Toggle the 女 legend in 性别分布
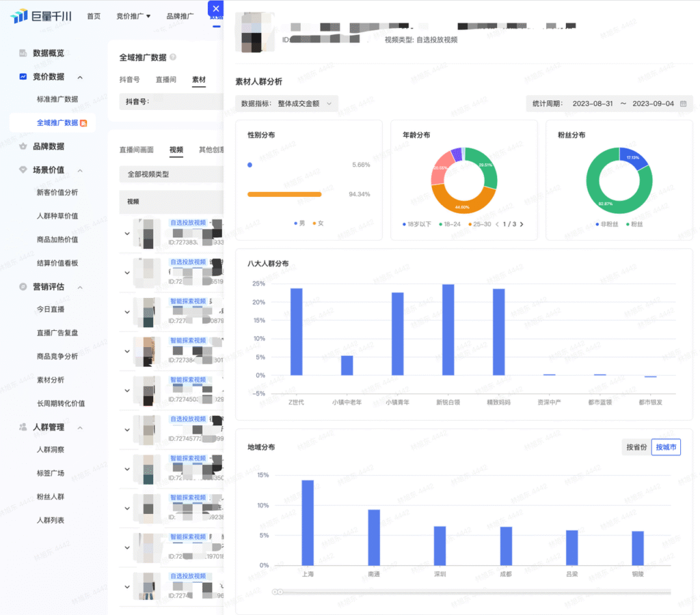 click(x=318, y=223)
